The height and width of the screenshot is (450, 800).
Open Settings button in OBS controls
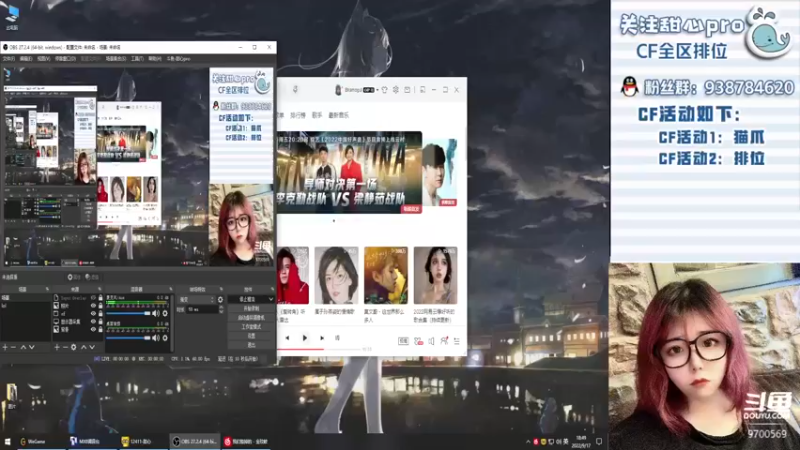click(x=251, y=336)
